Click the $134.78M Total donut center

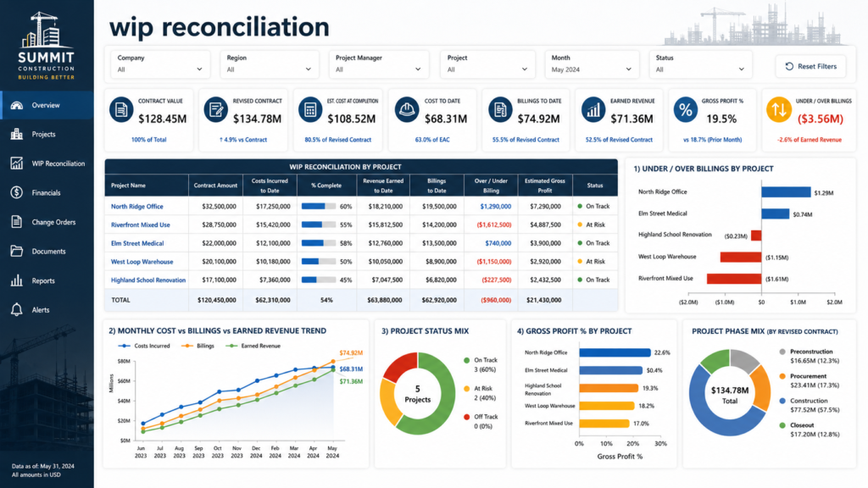point(730,395)
